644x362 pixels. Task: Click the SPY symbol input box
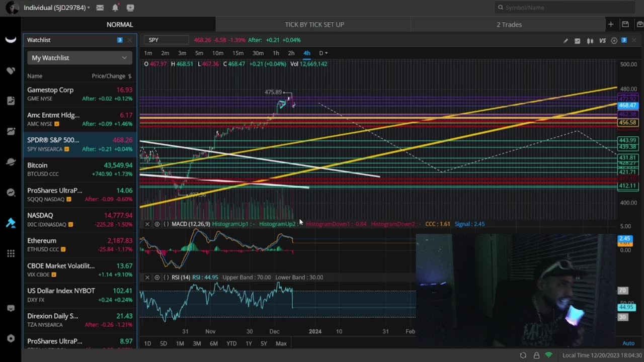167,40
